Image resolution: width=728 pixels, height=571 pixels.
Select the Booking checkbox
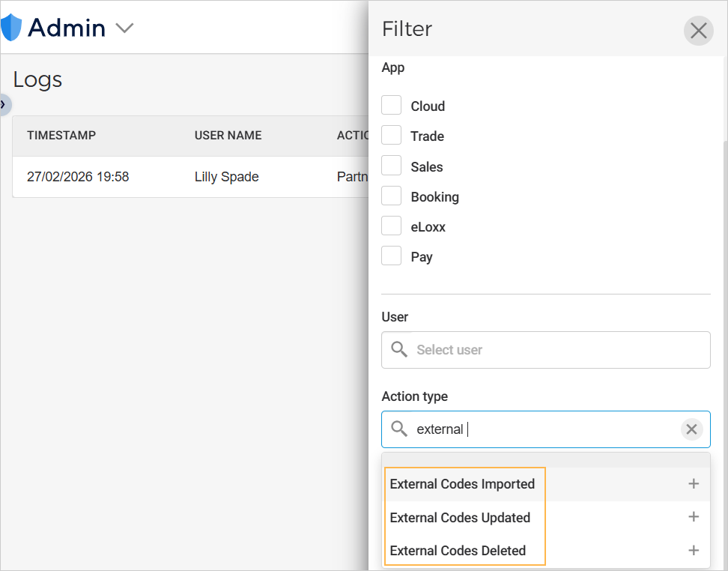click(392, 196)
